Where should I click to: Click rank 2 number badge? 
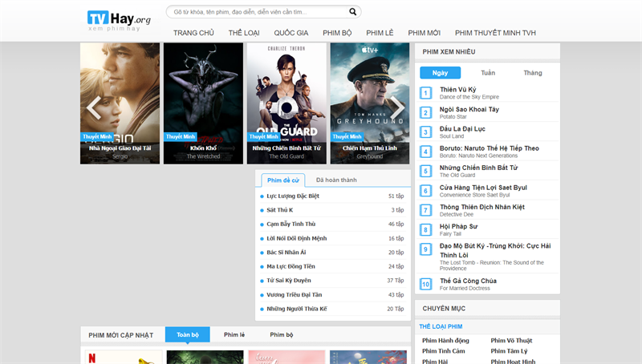pos(425,113)
